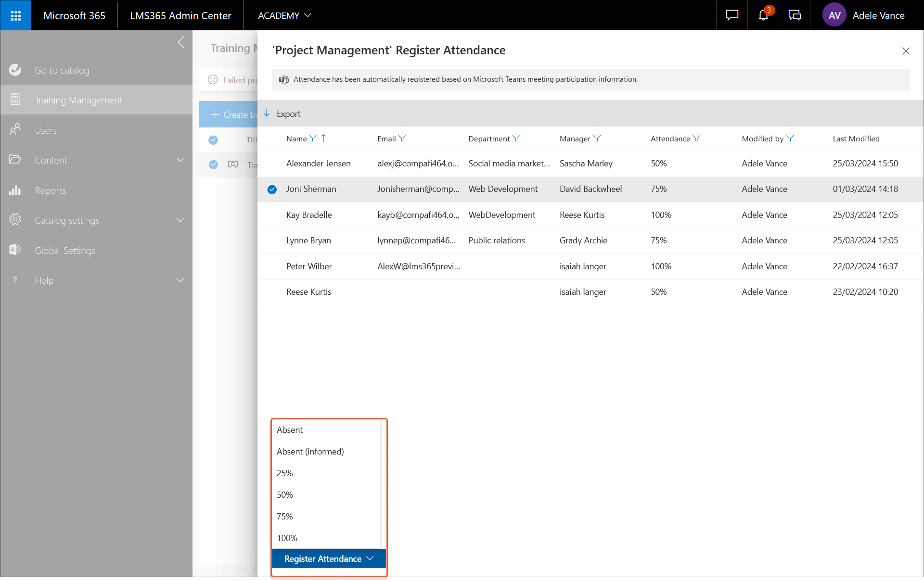Open the Microsoft 365 app launcher grid
This screenshot has width=924, height=581.
(x=15, y=15)
